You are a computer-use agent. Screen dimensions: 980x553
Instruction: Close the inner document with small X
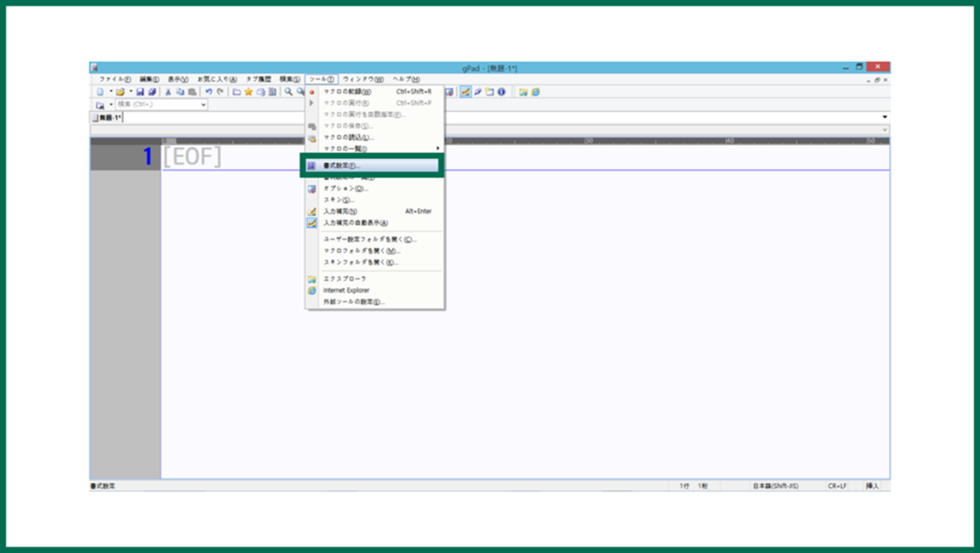[x=886, y=80]
